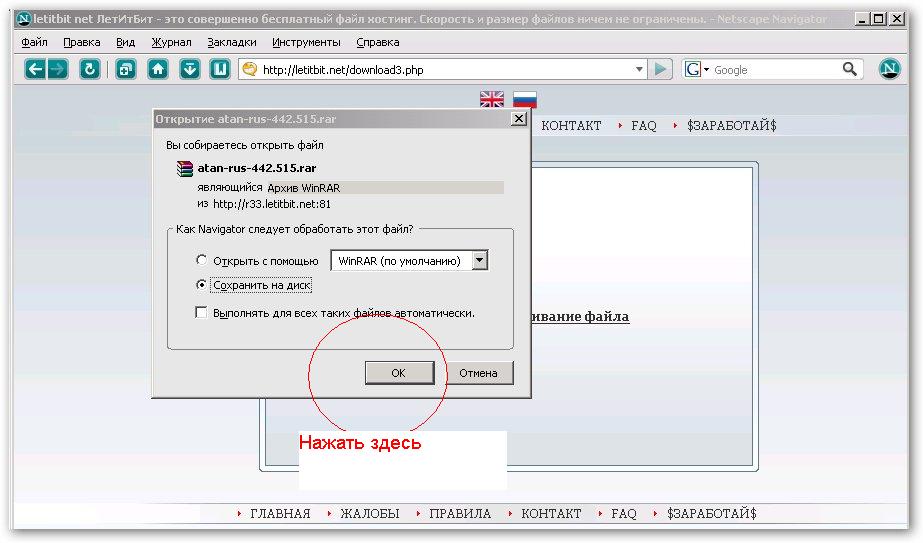
Task: Go to the Home page icon
Action: click(158, 69)
